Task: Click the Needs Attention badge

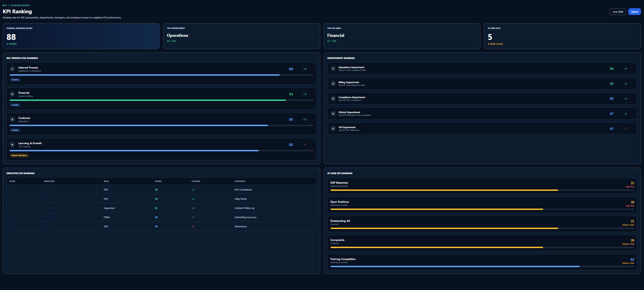Action: (x=19, y=155)
